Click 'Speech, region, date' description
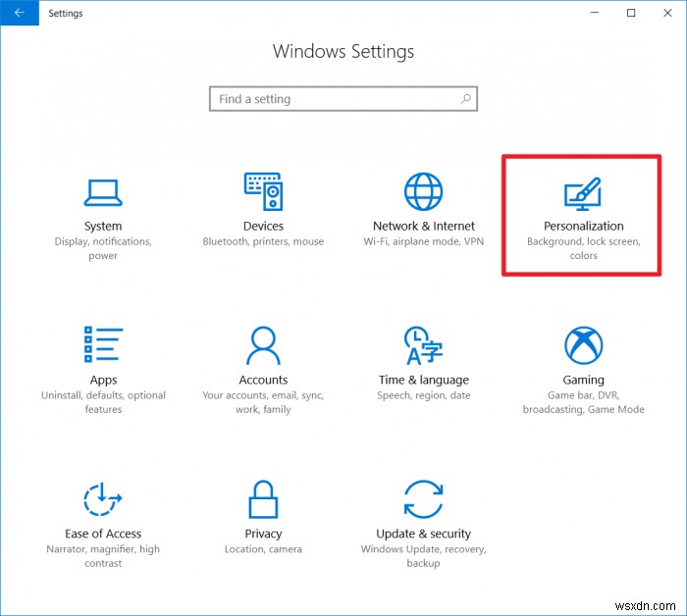 click(x=424, y=395)
